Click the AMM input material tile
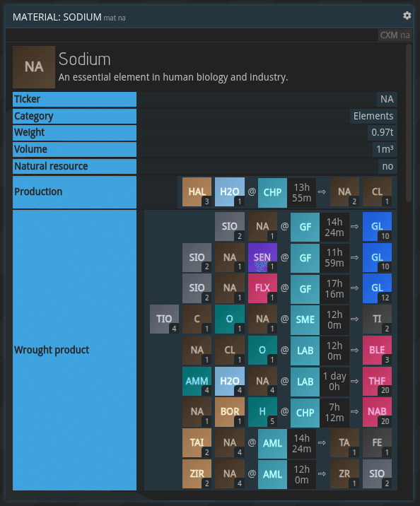The height and width of the screenshot is (506, 420). [x=197, y=381]
